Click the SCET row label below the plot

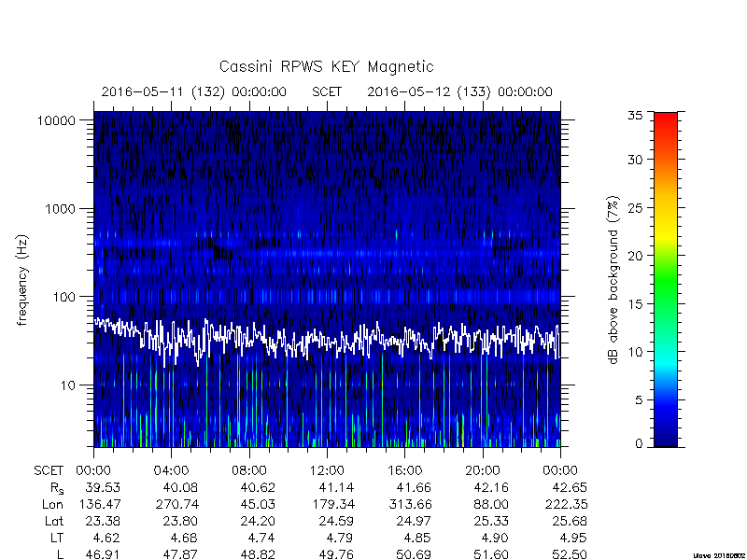[49, 471]
